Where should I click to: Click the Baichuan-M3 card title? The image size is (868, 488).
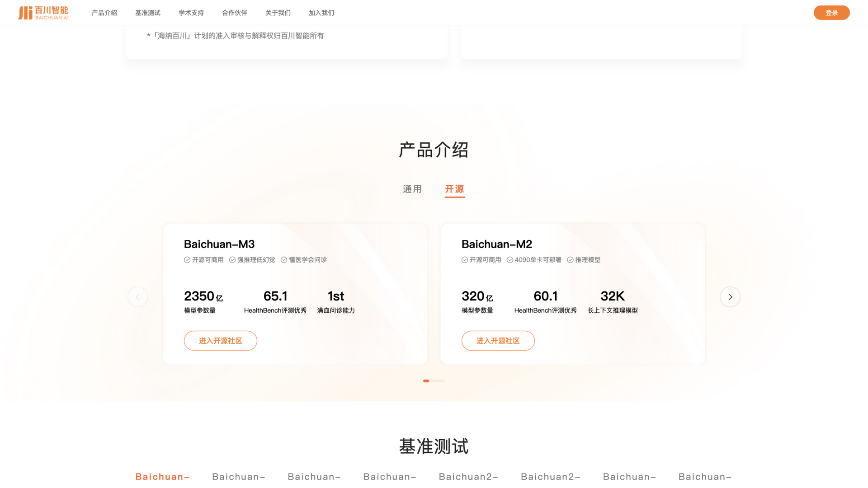coord(219,244)
